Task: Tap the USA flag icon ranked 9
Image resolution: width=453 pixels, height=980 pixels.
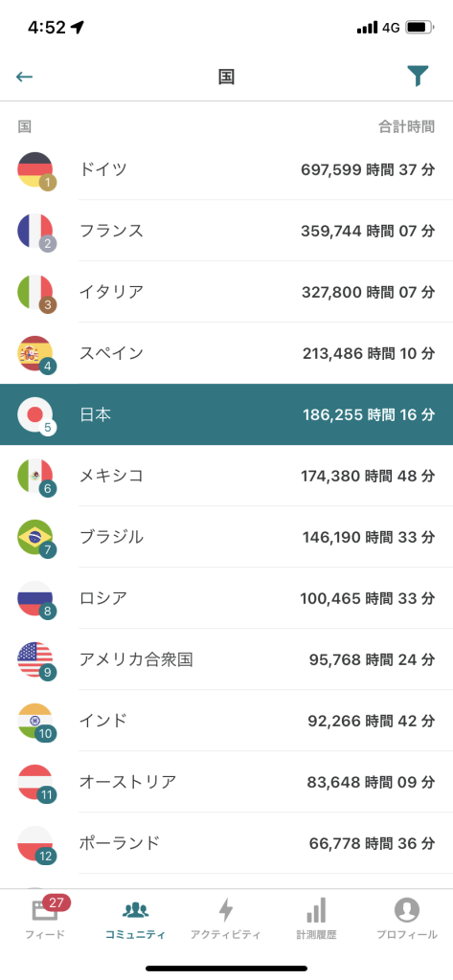Action: pos(35,659)
